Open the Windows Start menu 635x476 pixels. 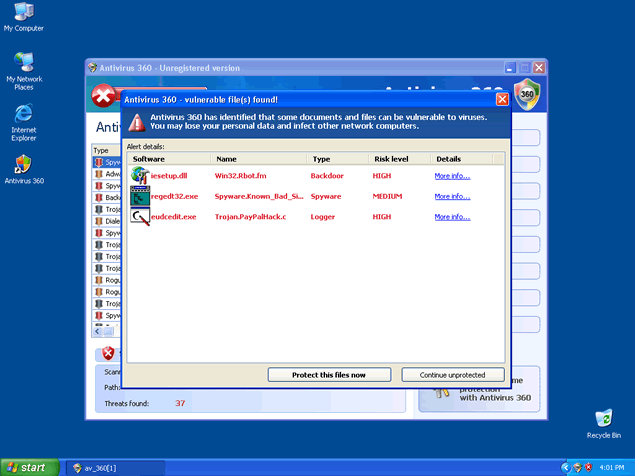pos(27,467)
